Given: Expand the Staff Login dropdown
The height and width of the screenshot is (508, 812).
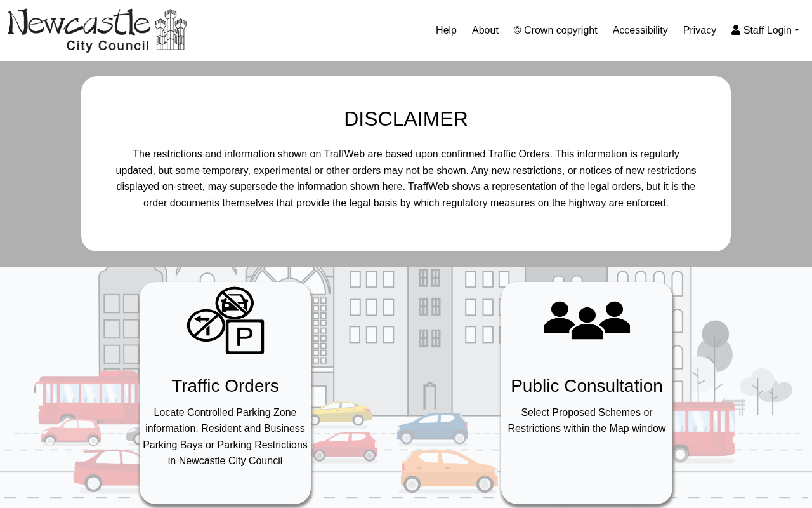Looking at the screenshot, I should click(x=765, y=30).
